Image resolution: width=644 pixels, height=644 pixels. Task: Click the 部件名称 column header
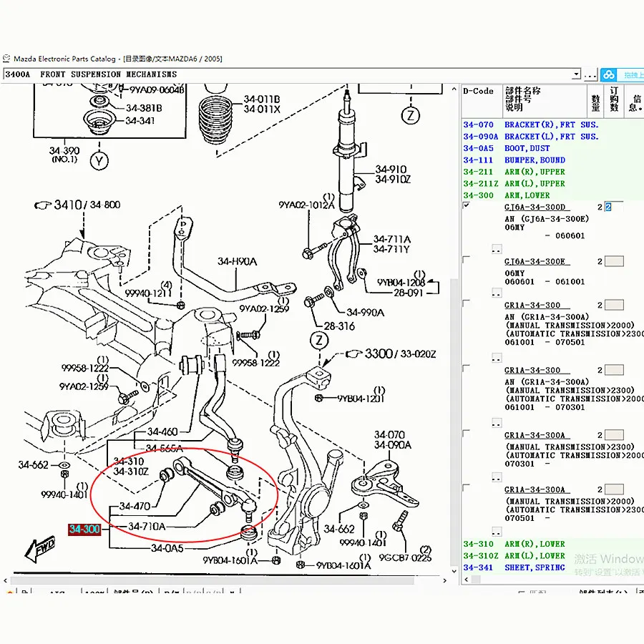click(545, 101)
